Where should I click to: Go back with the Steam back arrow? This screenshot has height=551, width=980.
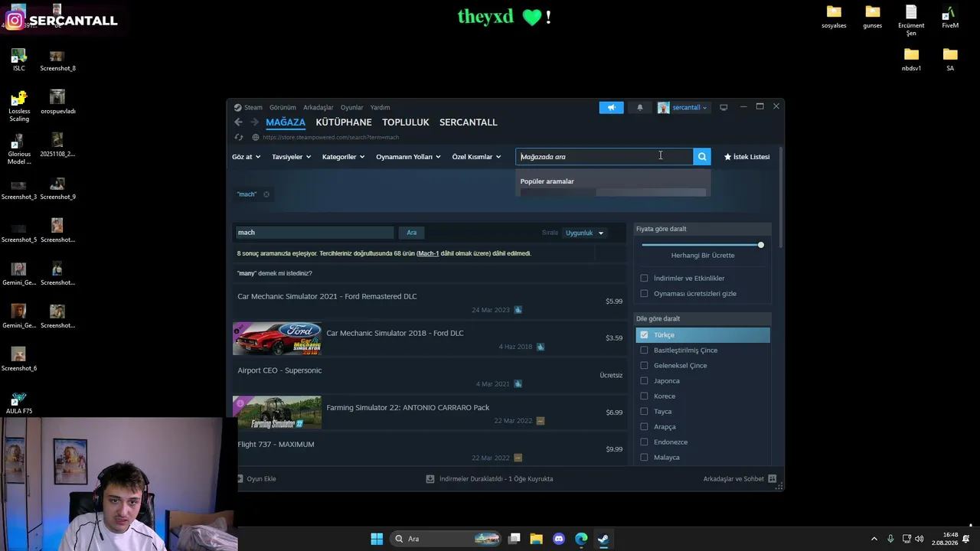point(238,122)
